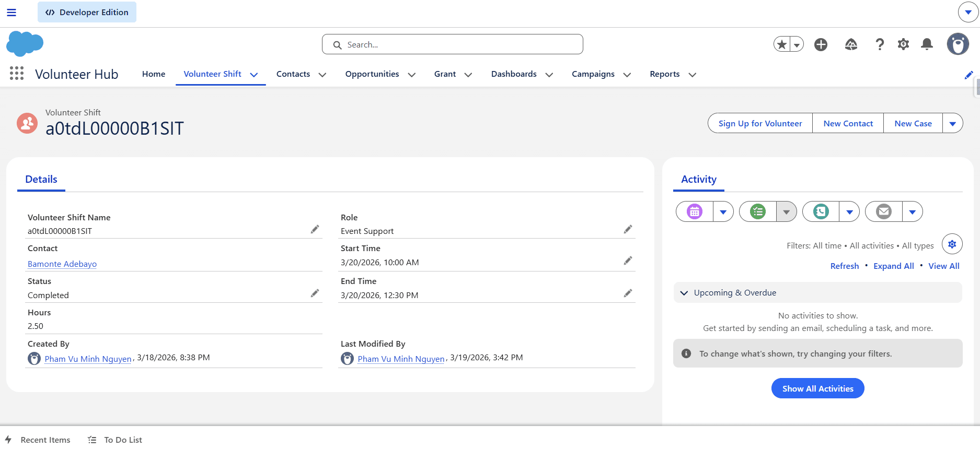Screen dimensions: 980x449
Task: Open the top-right circled dropdown arrow
Action: coord(968,12)
